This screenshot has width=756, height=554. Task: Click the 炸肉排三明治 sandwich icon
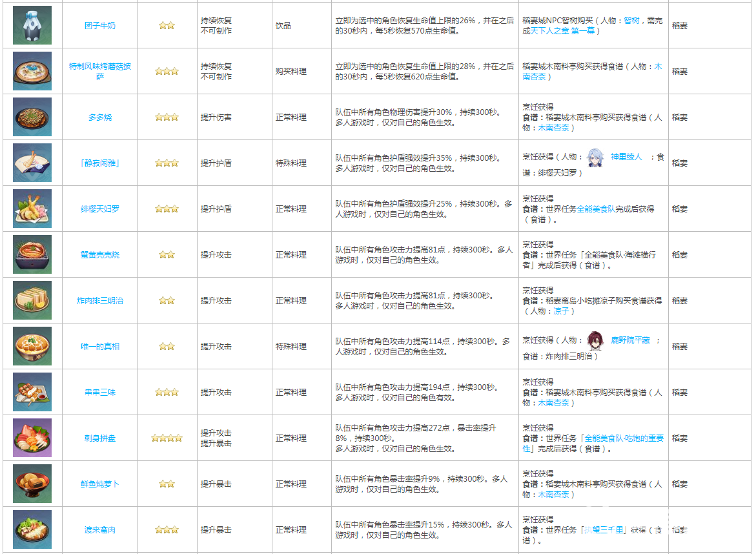pyautogui.click(x=32, y=300)
